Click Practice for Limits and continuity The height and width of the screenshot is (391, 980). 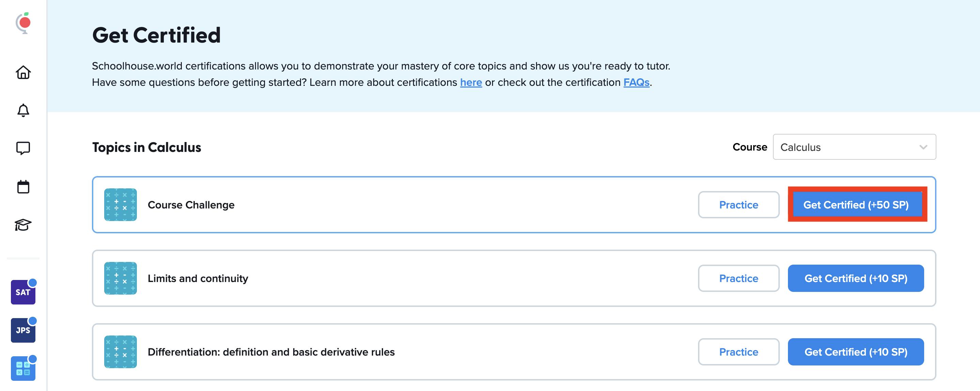(x=738, y=278)
